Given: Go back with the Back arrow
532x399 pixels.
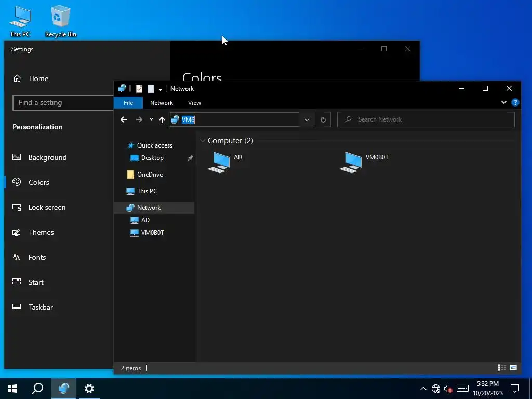Looking at the screenshot, I should (124, 119).
